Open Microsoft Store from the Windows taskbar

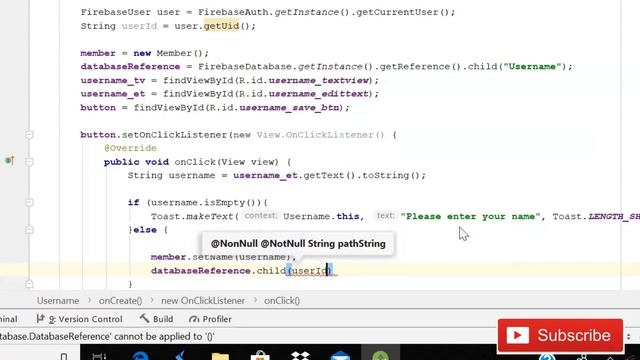(x=260, y=356)
